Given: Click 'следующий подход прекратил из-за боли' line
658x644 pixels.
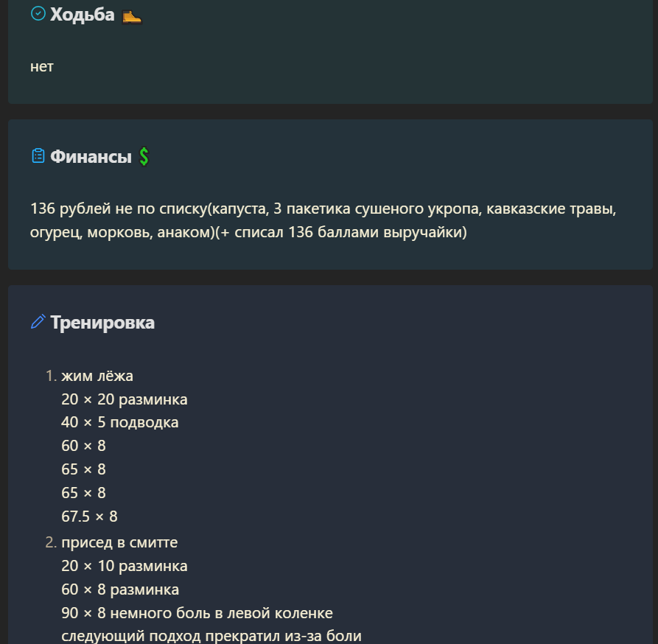Looking at the screenshot, I should tap(211, 636).
